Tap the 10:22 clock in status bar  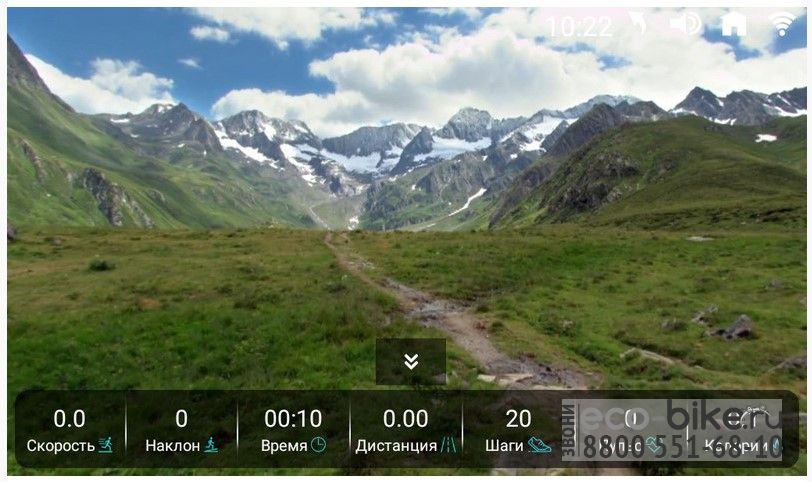(x=579, y=26)
